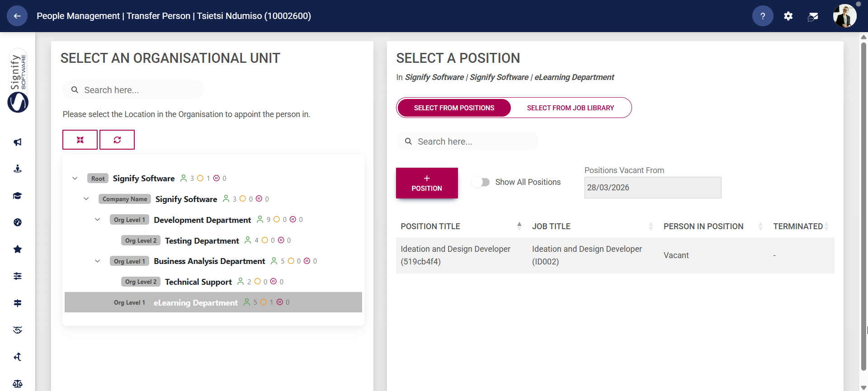Click the position search field

pos(467,141)
